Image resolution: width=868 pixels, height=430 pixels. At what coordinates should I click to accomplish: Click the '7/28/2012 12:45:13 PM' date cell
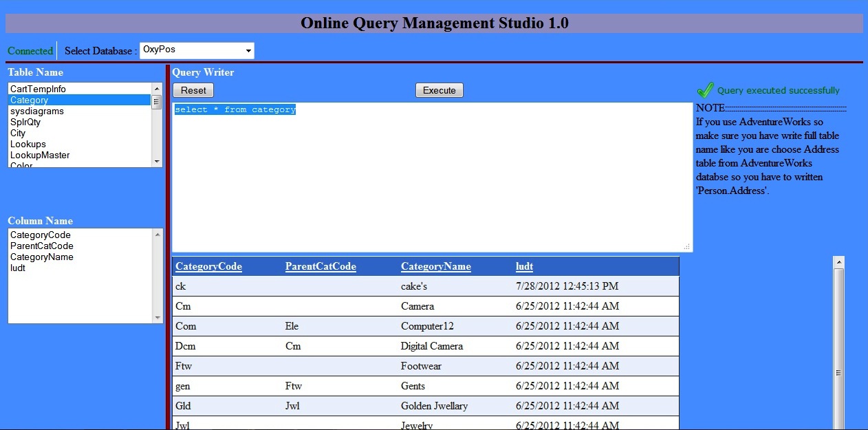click(596, 286)
